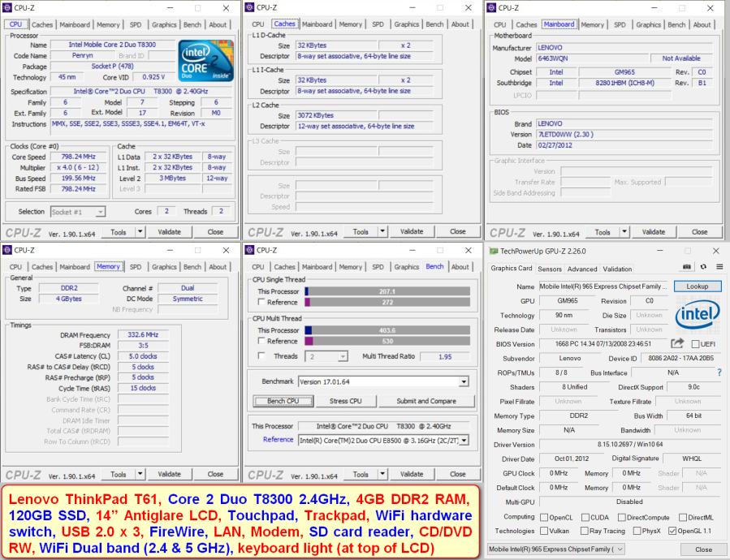Expand Tools arrow in the Mainboard window
The height and width of the screenshot is (560, 730).
[x=624, y=232]
